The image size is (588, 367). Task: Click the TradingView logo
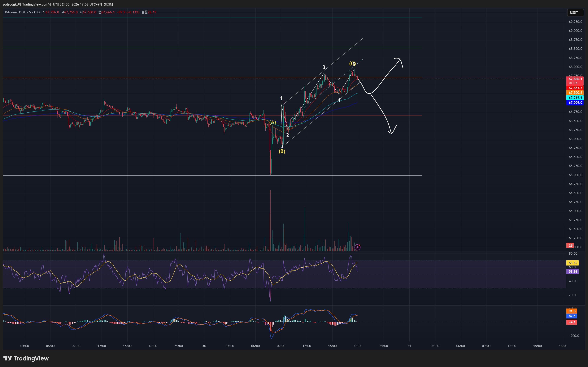pyautogui.click(x=26, y=358)
